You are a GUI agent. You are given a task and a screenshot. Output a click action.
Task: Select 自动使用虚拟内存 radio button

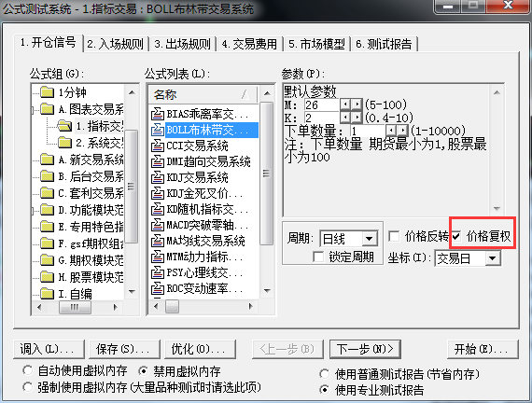point(27,370)
